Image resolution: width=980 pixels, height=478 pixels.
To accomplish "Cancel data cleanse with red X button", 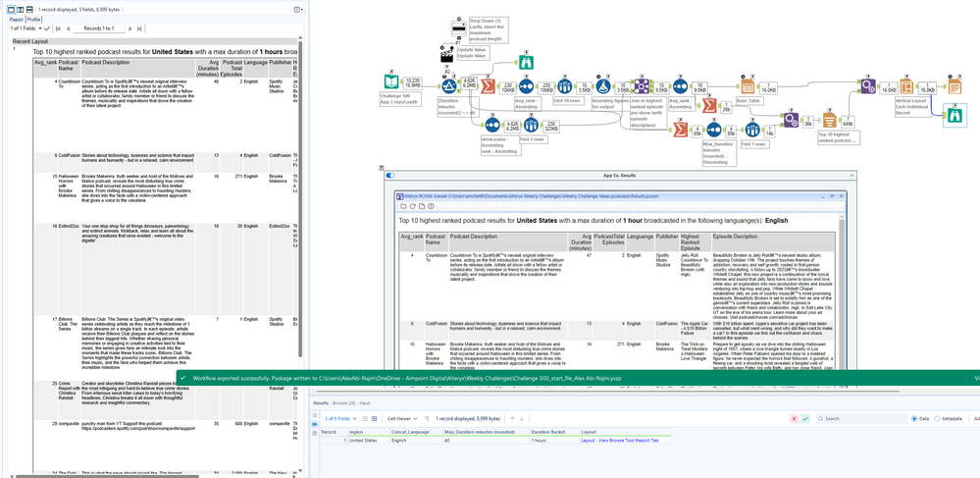I will pos(794,418).
